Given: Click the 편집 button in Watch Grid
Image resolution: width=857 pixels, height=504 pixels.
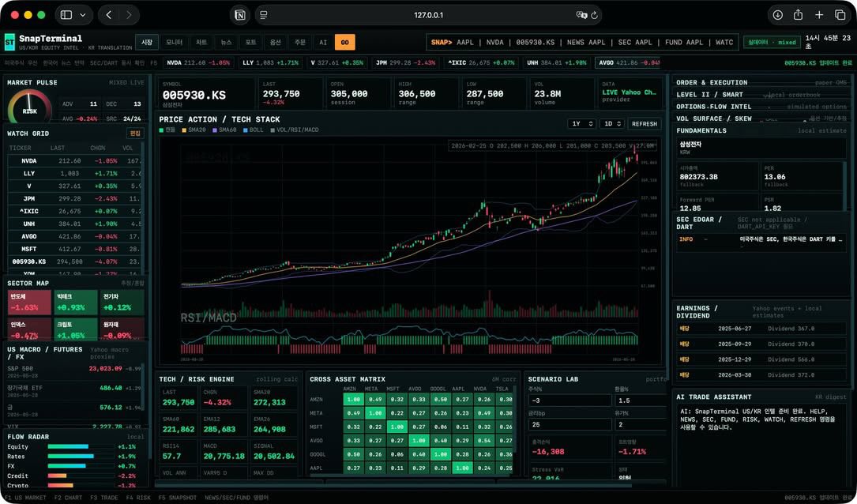Looking at the screenshot, I should click(x=135, y=134).
